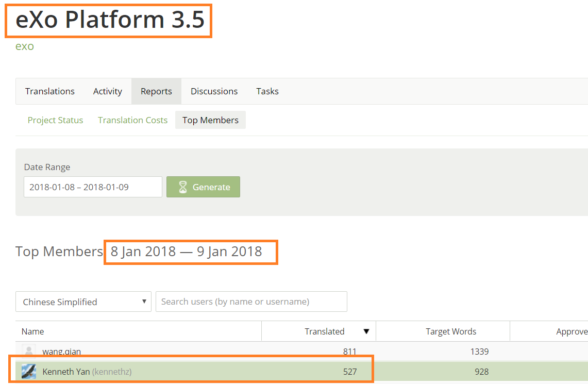Click the Search users input field

[x=251, y=302]
